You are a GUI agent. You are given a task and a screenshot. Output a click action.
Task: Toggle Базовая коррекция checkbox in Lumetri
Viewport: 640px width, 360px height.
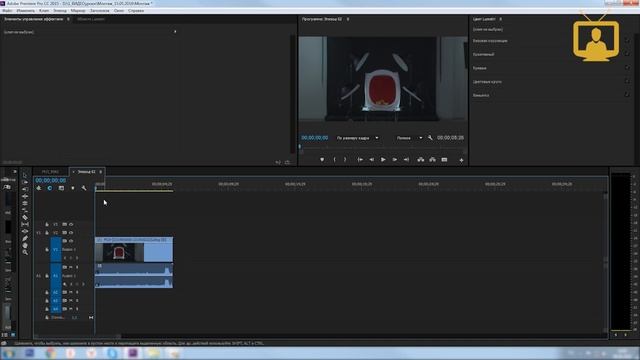coord(627,40)
